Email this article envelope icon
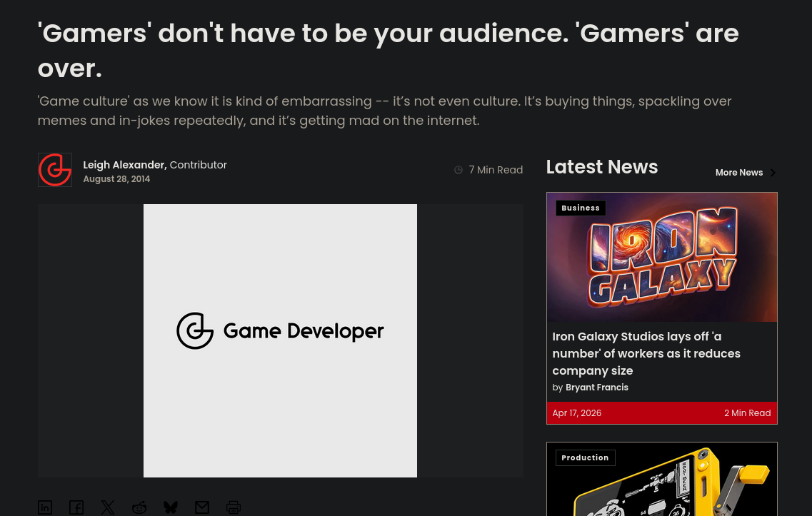The image size is (812, 516). click(x=202, y=507)
